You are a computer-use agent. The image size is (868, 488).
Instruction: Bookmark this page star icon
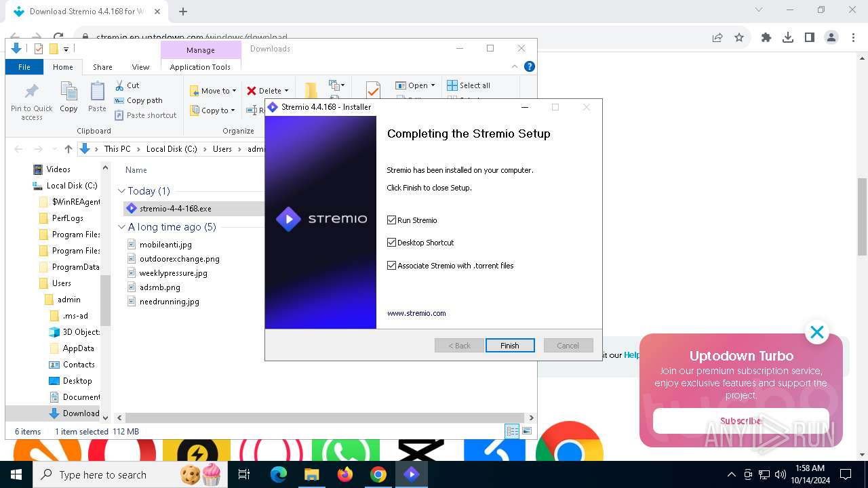pyautogui.click(x=739, y=38)
